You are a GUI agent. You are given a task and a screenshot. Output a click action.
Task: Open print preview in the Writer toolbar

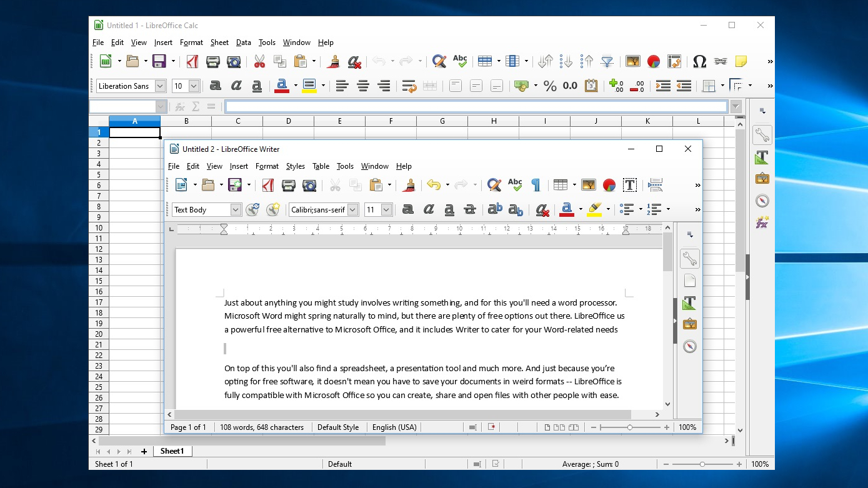[x=309, y=185]
